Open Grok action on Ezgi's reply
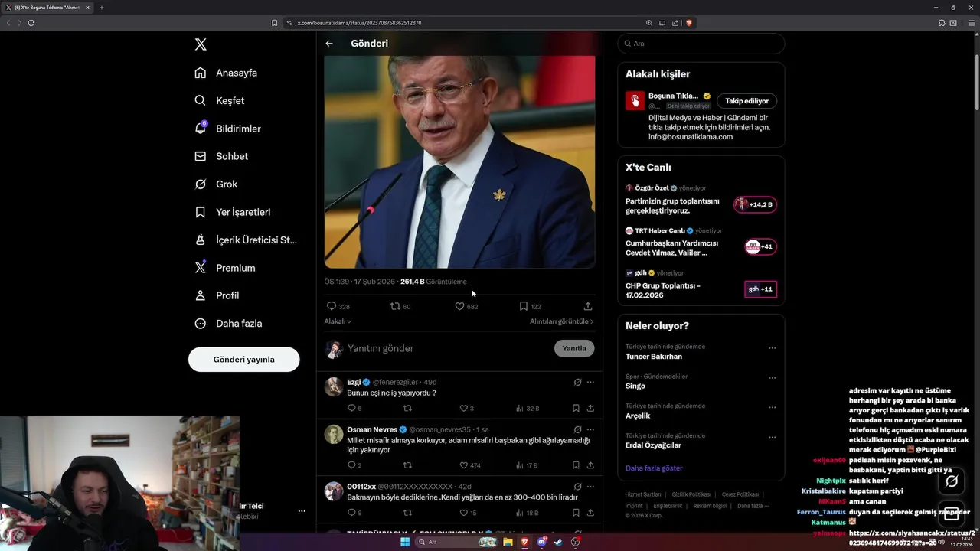Screen dimensions: 980x551 tap(577, 382)
